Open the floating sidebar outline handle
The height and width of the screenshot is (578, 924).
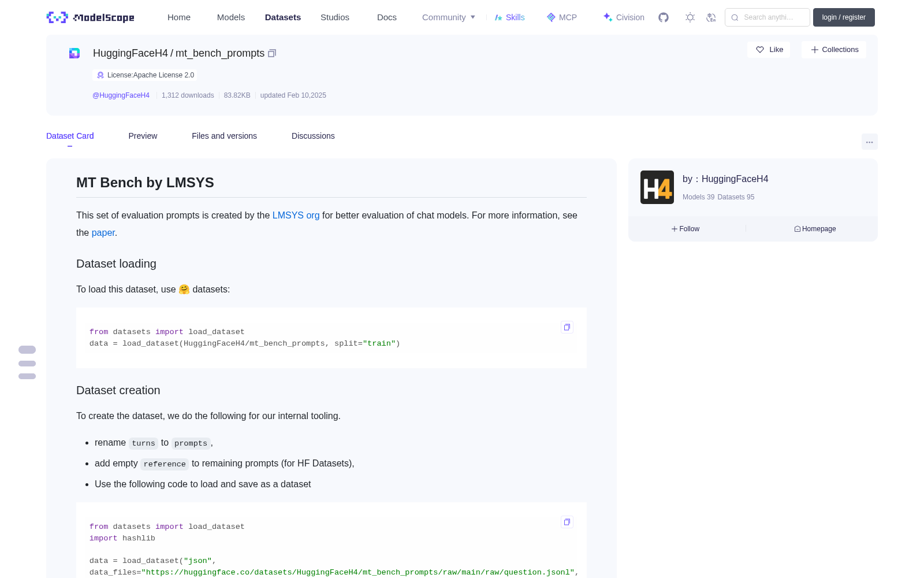pos(27,363)
